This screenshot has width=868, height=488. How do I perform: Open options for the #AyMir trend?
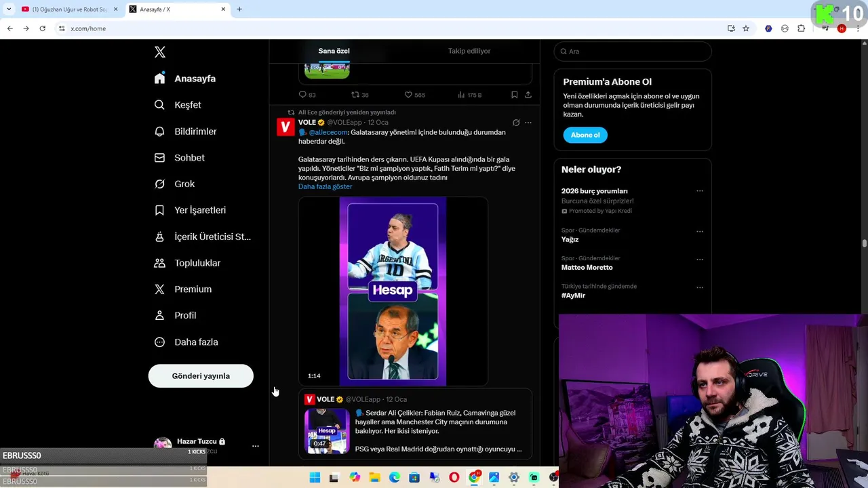(x=699, y=287)
